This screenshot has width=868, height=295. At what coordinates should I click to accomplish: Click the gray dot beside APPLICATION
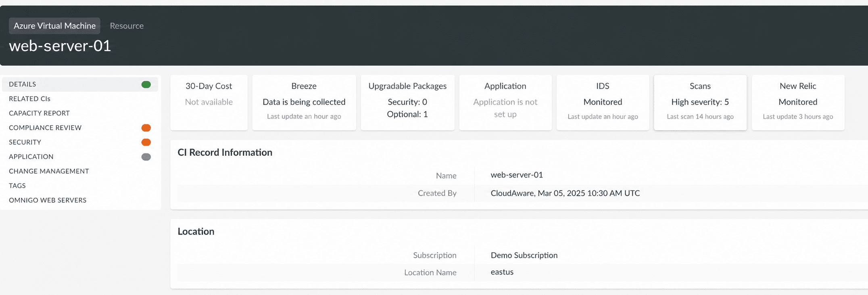(146, 157)
